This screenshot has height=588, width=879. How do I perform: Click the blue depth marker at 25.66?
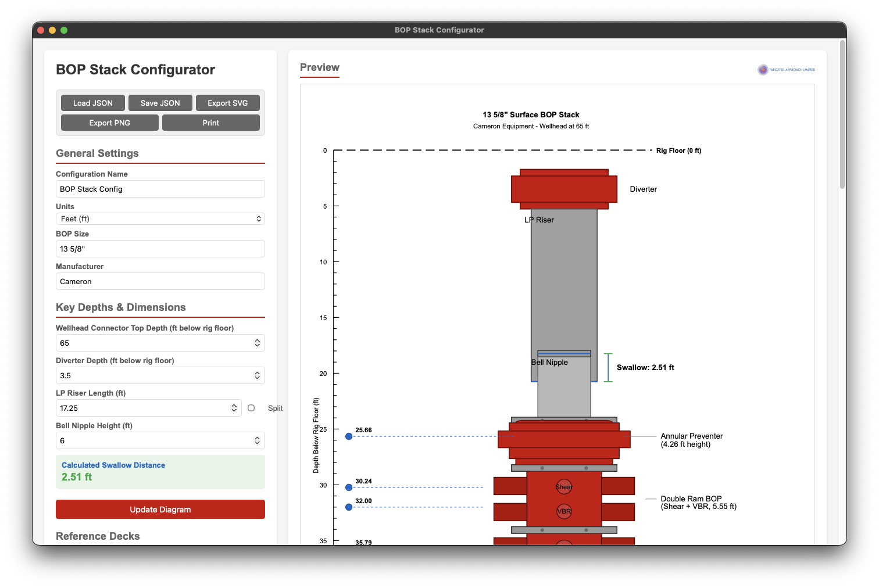click(x=349, y=436)
